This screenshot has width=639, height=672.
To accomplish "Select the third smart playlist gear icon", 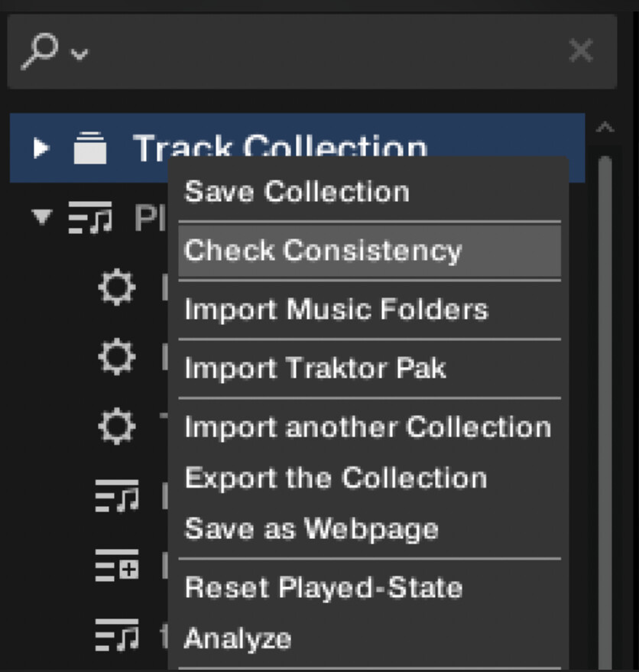I will click(x=116, y=426).
